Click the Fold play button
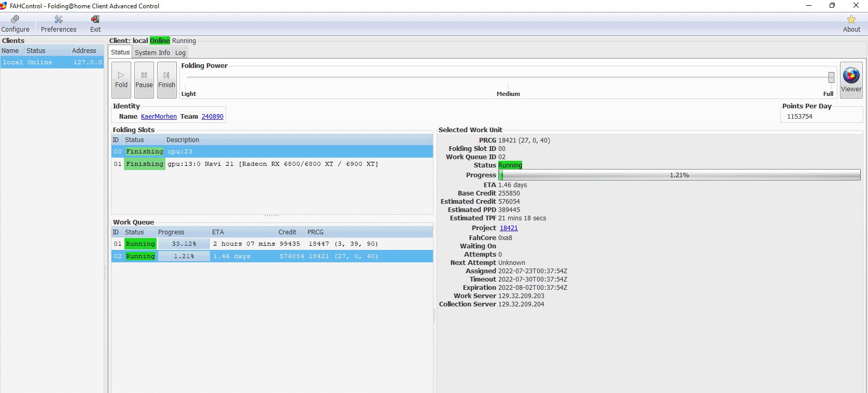 pos(121,80)
